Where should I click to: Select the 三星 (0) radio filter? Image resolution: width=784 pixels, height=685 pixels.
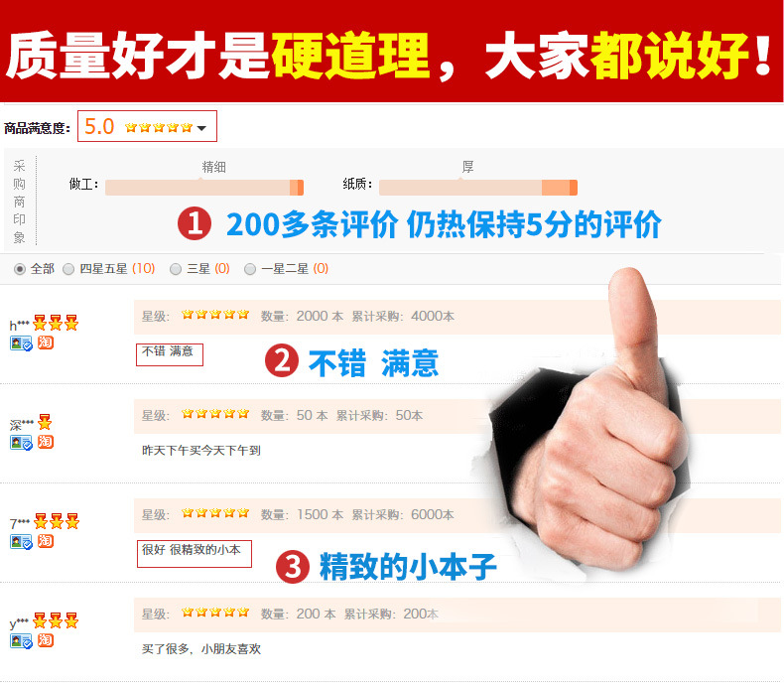click(x=176, y=269)
